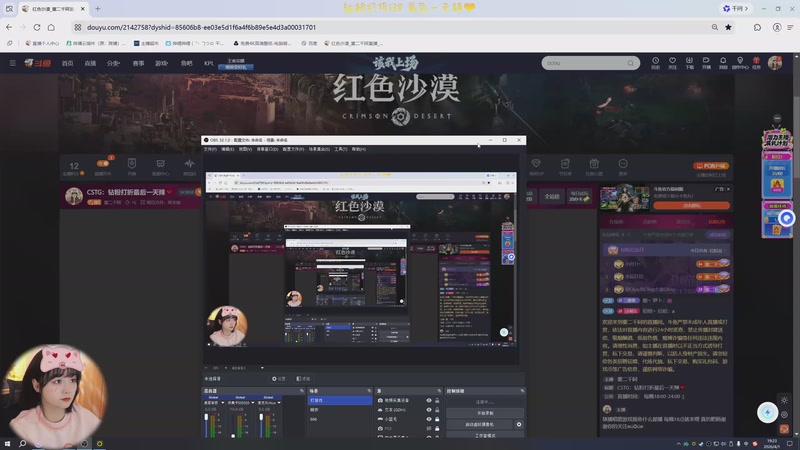
Task: Open the first mixer channel dropdown arrow
Action: click(x=222, y=403)
